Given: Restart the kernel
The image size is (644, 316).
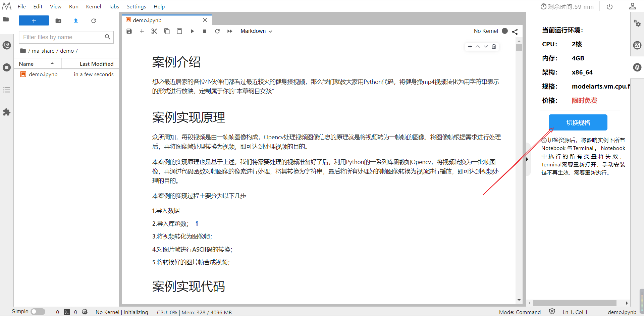Looking at the screenshot, I should (217, 31).
